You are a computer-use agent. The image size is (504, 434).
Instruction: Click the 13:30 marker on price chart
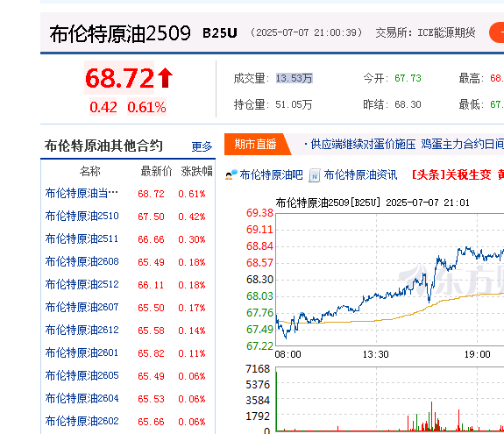tap(376, 354)
